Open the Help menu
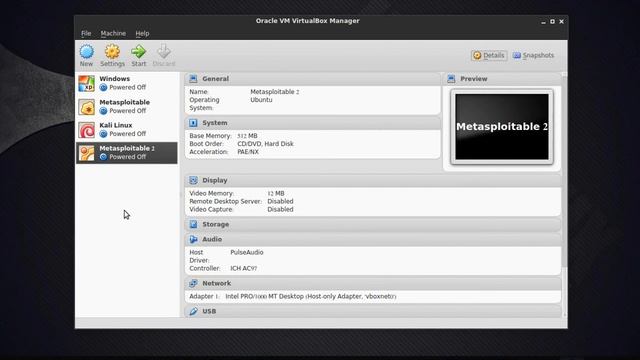The height and width of the screenshot is (360, 640). (142, 33)
